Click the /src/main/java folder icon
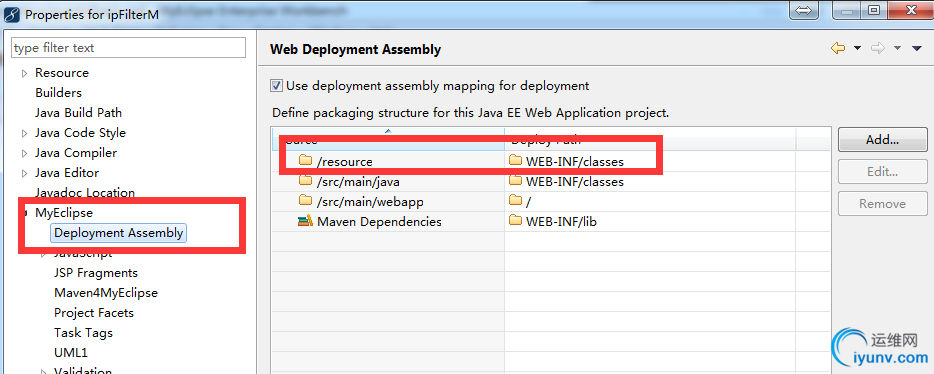 point(305,181)
